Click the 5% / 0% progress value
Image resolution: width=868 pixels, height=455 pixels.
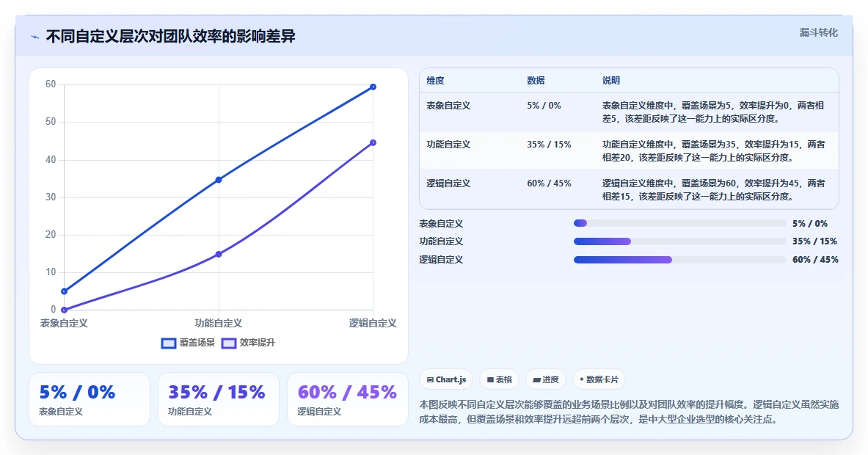point(809,224)
